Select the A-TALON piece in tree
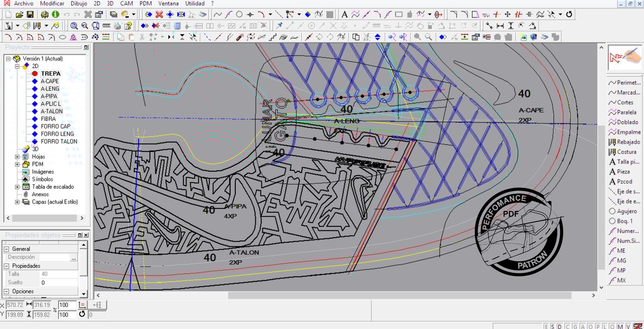This screenshot has height=329, width=644. 52,111
